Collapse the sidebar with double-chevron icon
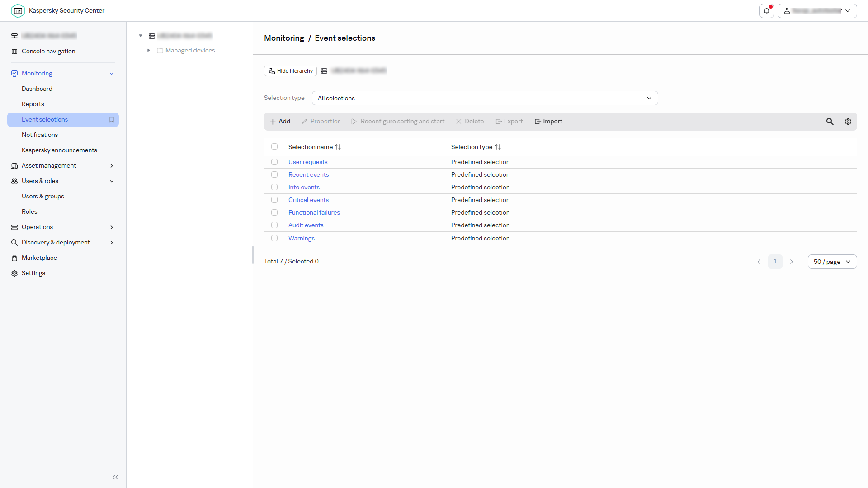The image size is (868, 488). pos(115,477)
